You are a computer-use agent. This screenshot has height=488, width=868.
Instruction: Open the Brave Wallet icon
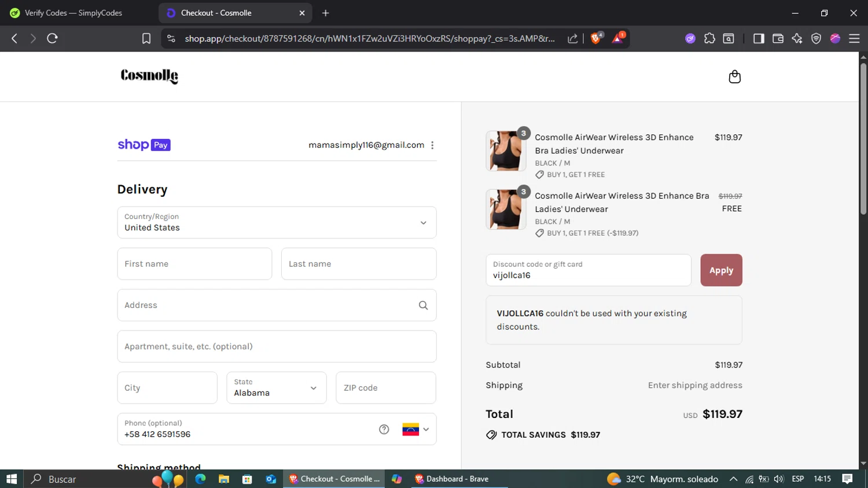point(778,38)
